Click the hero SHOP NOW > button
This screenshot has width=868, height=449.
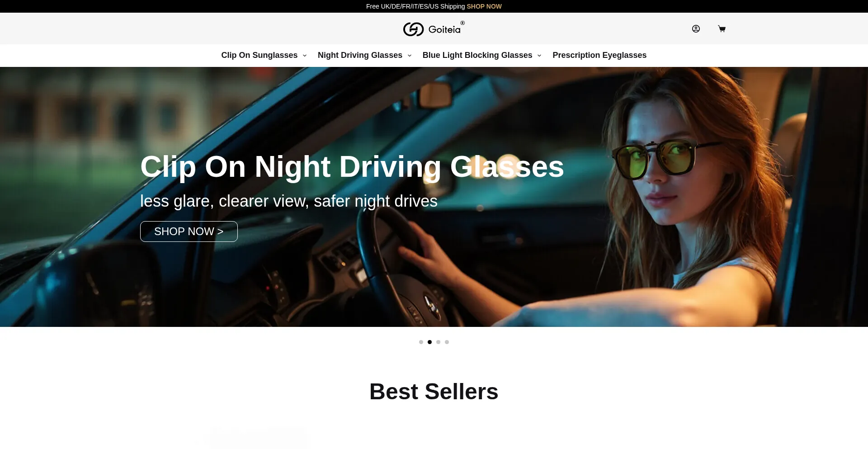(189, 232)
